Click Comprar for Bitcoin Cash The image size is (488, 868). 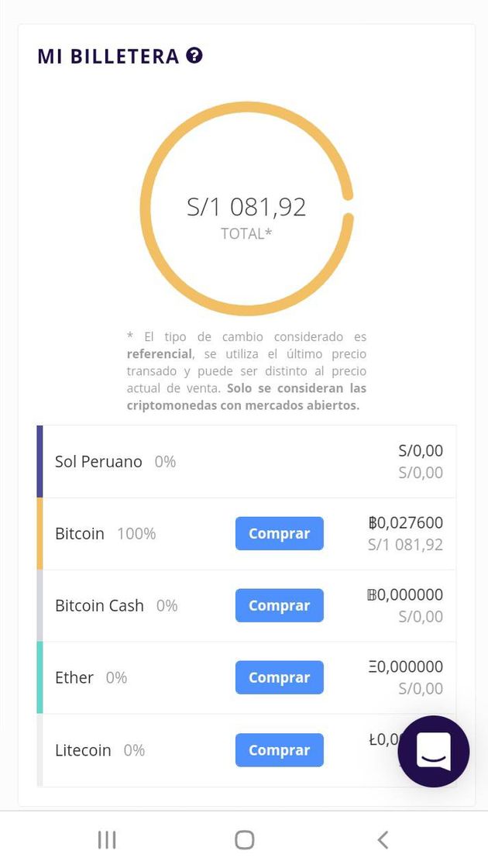pyautogui.click(x=280, y=605)
